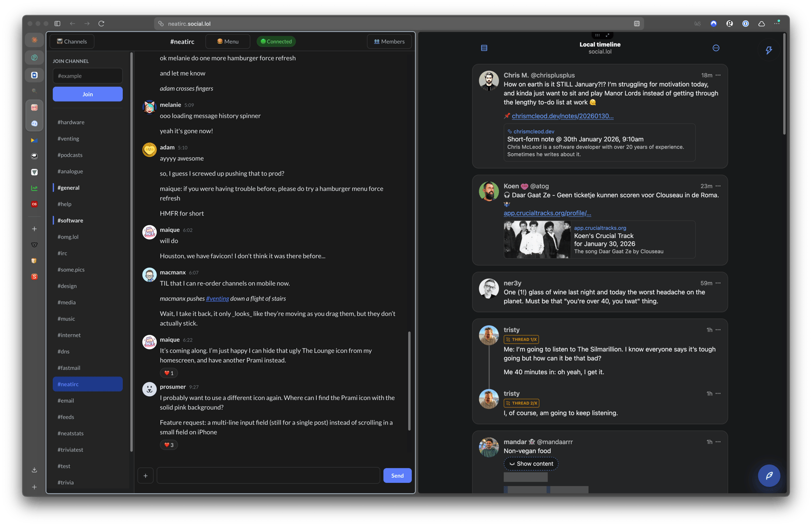
Task: Click the plus button beside message input
Action: click(x=146, y=476)
